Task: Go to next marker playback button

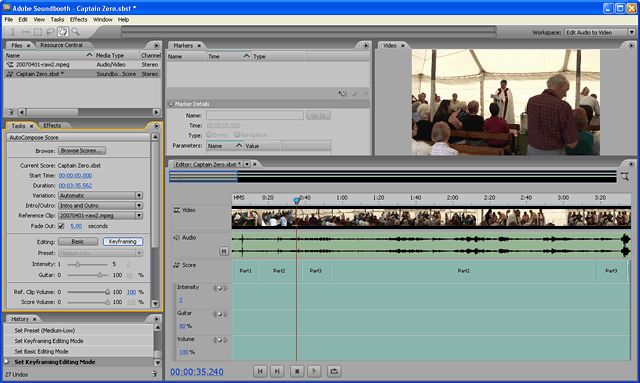Action: pos(277,371)
